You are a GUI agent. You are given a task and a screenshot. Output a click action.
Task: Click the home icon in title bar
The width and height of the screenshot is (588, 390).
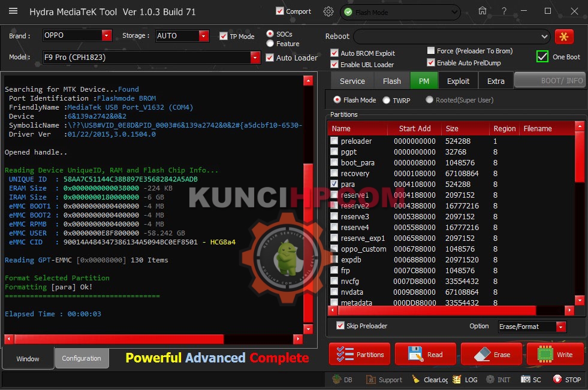coord(483,11)
